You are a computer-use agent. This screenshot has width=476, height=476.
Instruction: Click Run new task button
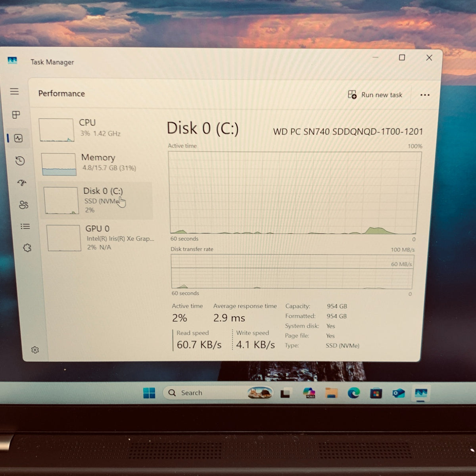(x=375, y=95)
